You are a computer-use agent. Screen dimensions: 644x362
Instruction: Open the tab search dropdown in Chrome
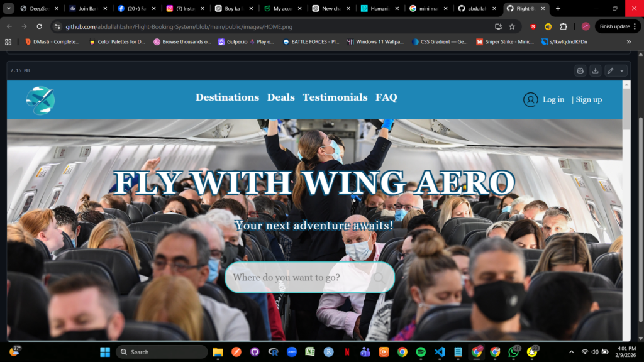pos(8,8)
